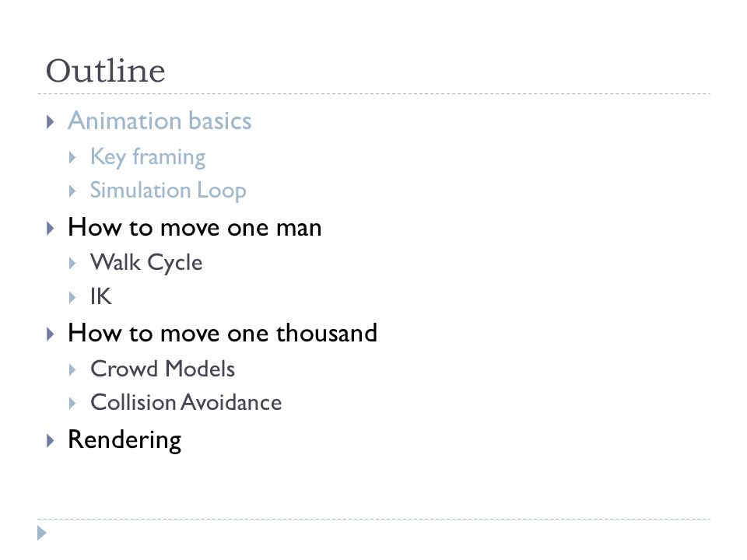The height and width of the screenshot is (560, 747).
Task: Click the Crowd Models sub-item text
Action: tap(163, 369)
